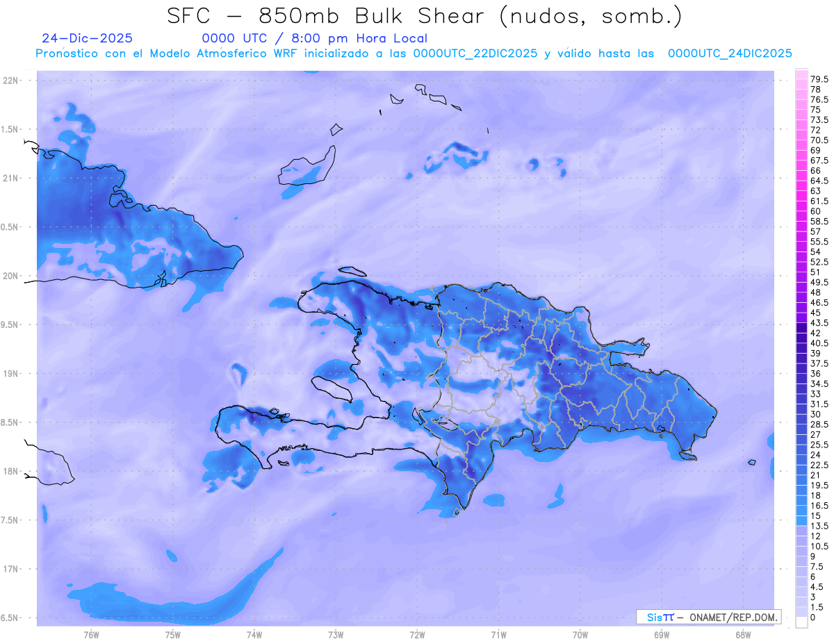Click the "46.5" color scale value

click(x=819, y=302)
